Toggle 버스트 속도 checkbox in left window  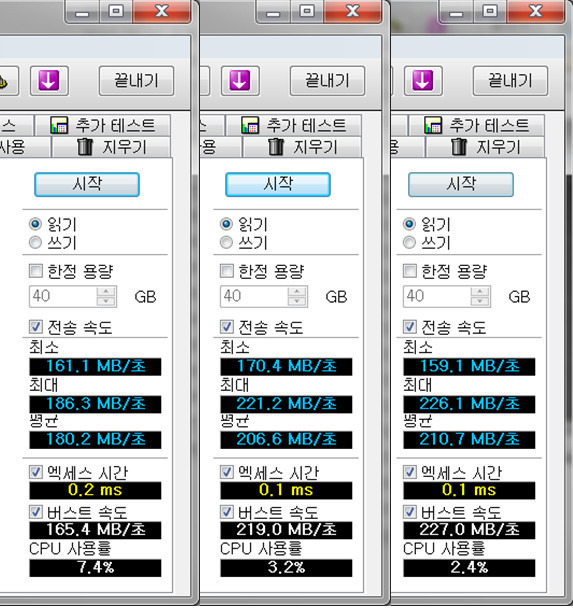tap(36, 512)
